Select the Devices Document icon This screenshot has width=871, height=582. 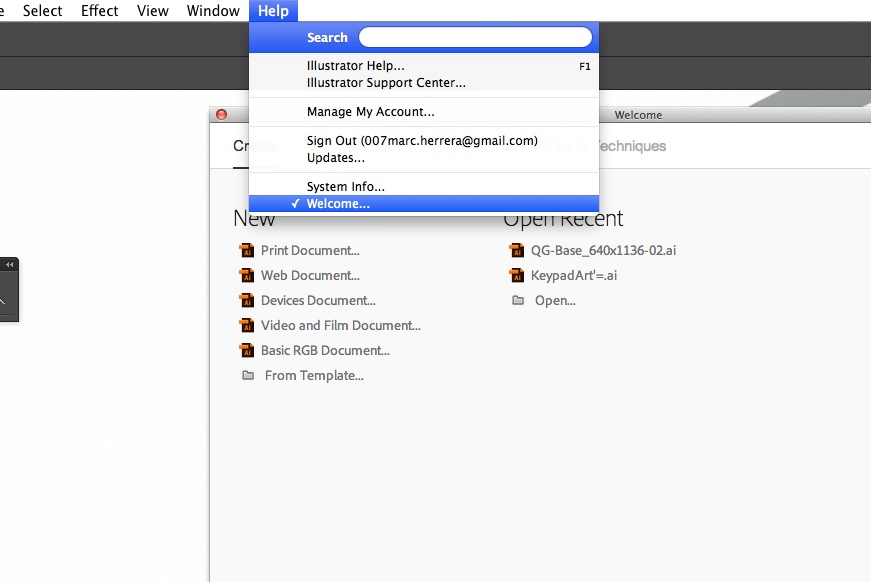coord(247,300)
